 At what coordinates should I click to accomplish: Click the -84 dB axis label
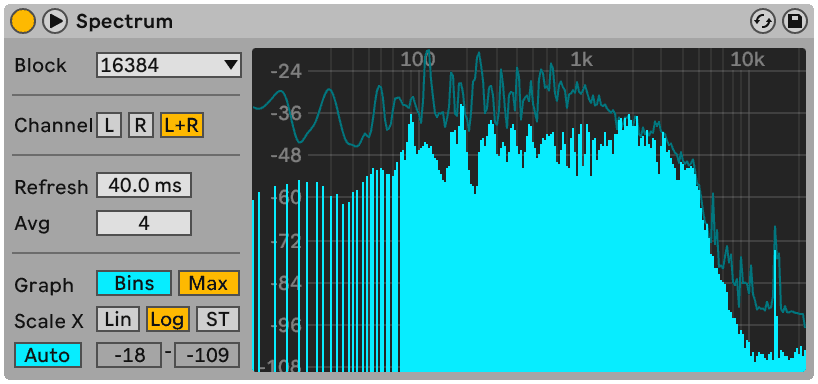click(286, 284)
